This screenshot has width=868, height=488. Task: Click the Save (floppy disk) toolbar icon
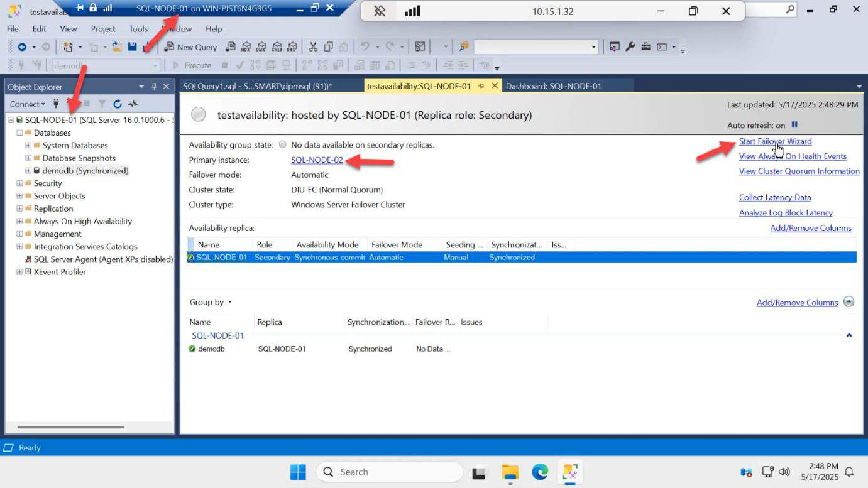(x=132, y=46)
